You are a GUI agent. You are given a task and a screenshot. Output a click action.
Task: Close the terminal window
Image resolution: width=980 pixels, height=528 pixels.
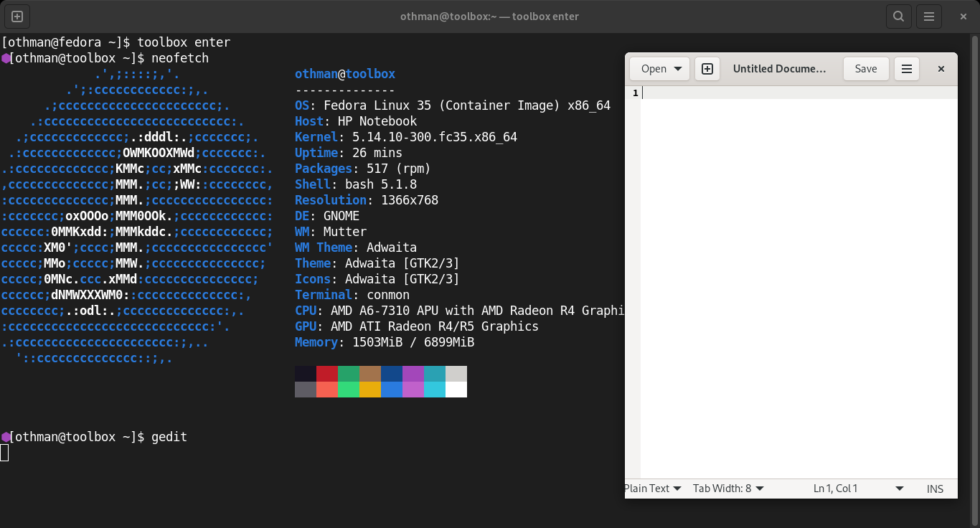[963, 16]
